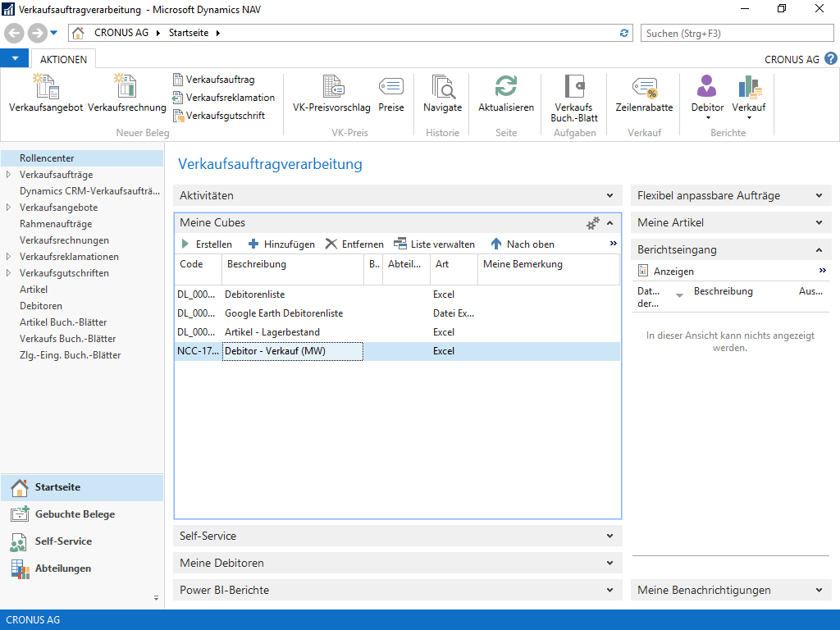
Task: Open the blue application menu dropdown
Action: (15, 58)
